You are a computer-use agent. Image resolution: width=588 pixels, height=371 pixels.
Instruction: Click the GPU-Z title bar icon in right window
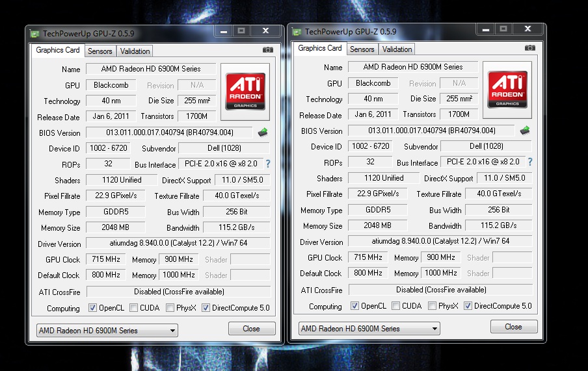coord(297,32)
